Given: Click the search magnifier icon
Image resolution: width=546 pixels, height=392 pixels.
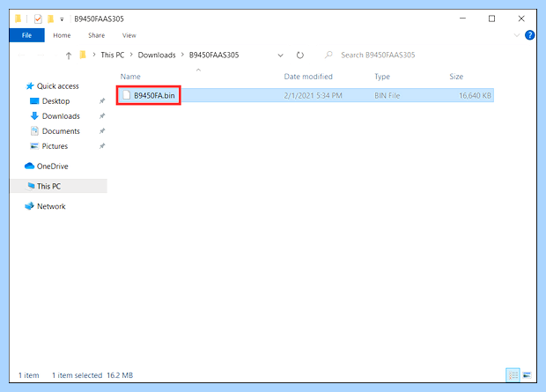Looking at the screenshot, I should tap(328, 55).
